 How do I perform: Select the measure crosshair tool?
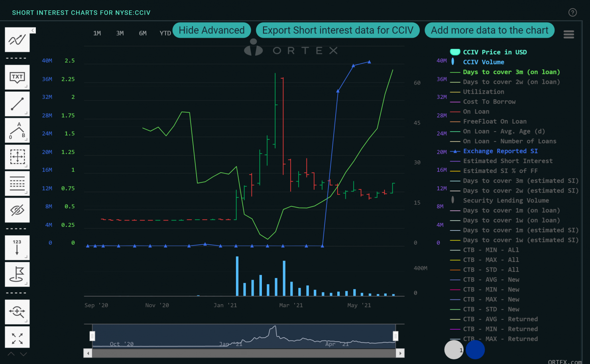17,157
